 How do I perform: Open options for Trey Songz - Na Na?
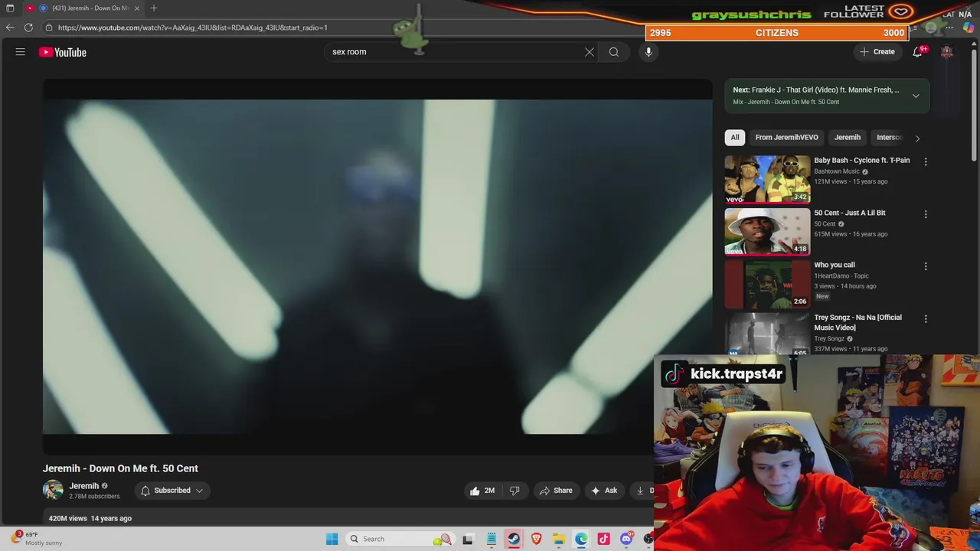926,318
